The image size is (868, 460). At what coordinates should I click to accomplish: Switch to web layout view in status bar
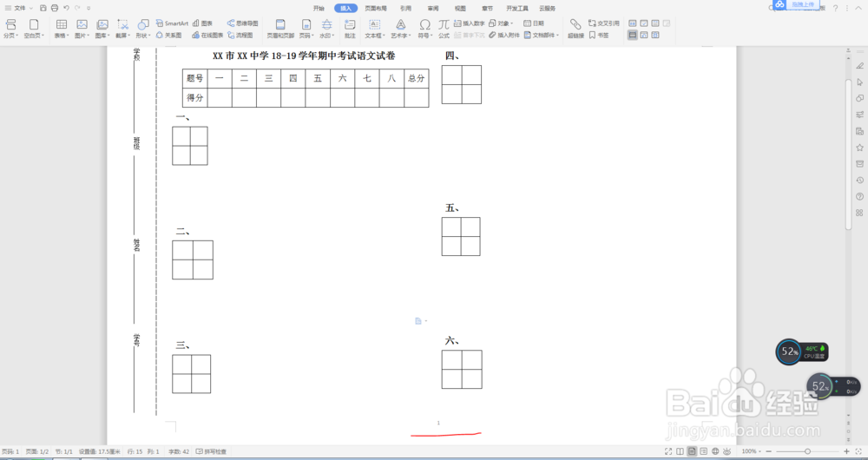(715, 451)
